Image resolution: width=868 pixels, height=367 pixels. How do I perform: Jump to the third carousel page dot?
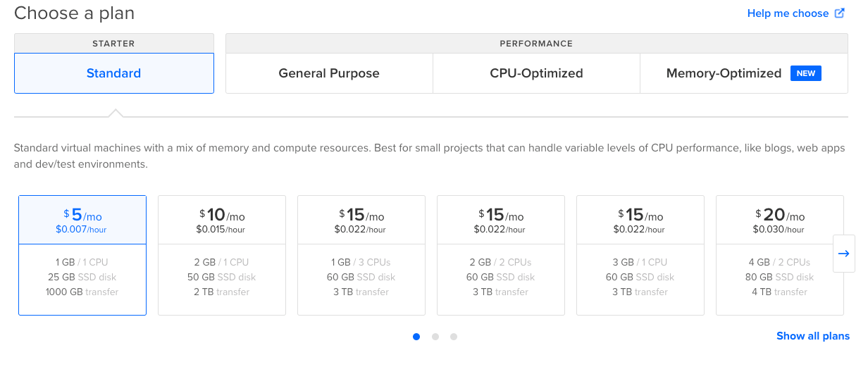pyautogui.click(x=454, y=337)
